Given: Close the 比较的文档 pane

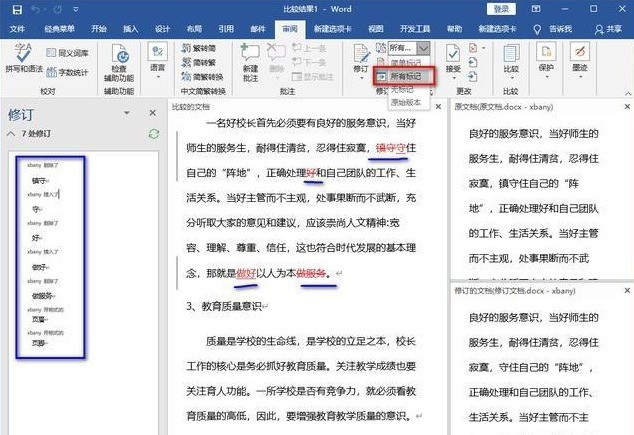Looking at the screenshot, I should click(438, 107).
